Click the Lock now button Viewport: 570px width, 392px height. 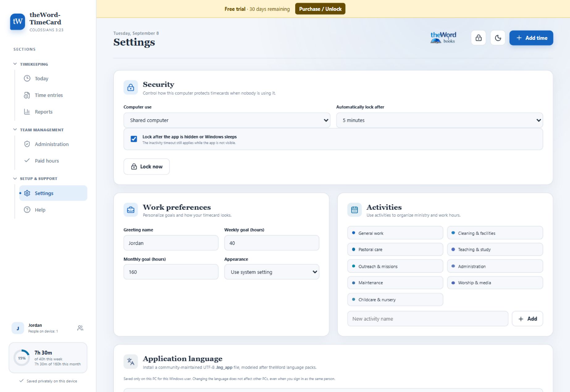tap(147, 166)
